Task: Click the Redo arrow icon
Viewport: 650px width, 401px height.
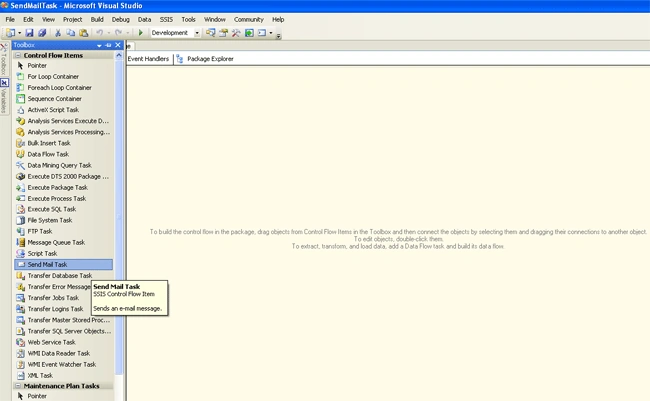Action: pyautogui.click(x=119, y=33)
